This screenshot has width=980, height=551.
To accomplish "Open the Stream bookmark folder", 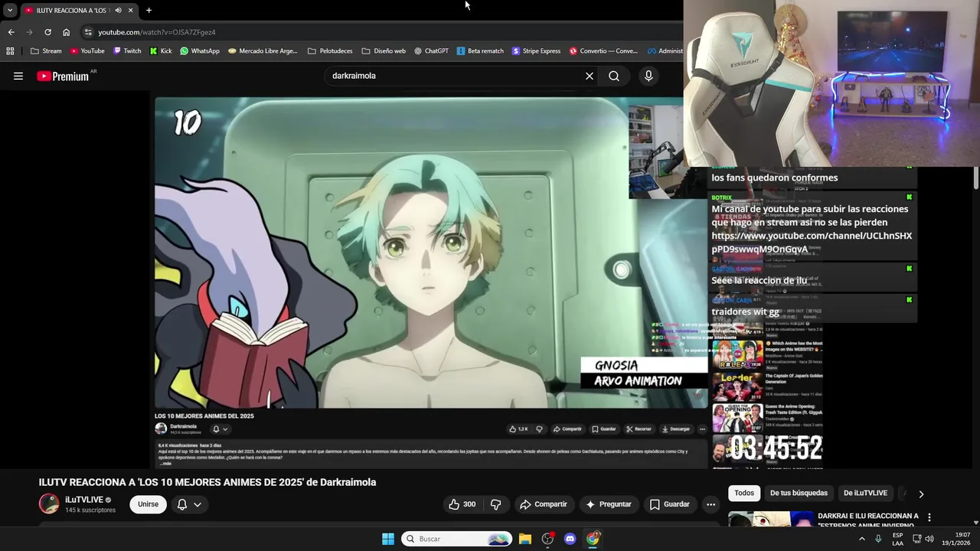I will pos(46,51).
